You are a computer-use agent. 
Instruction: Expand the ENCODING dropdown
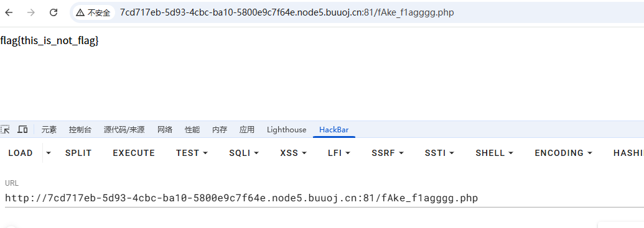click(x=563, y=153)
